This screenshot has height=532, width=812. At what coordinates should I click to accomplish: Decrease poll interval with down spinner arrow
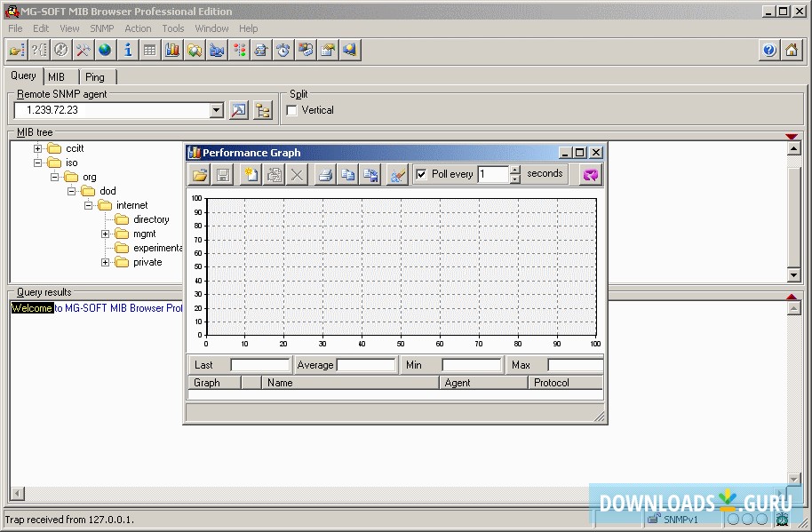[514, 179]
